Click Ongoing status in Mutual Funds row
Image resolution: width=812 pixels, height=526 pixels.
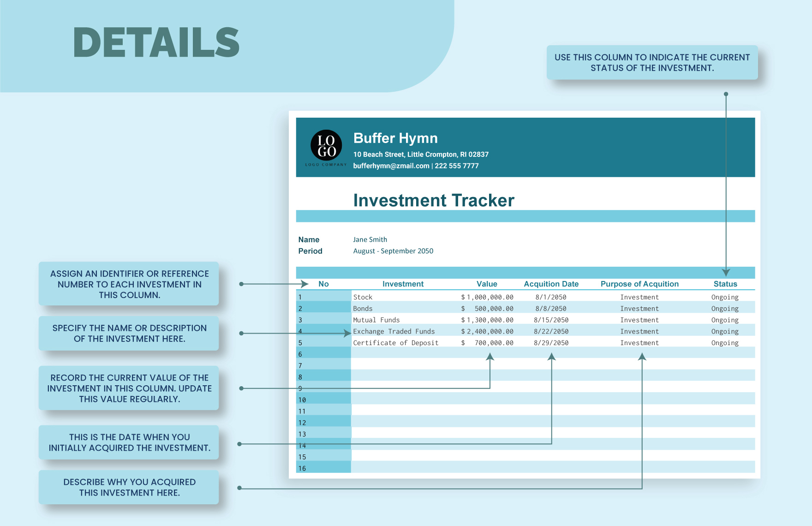[725, 320]
